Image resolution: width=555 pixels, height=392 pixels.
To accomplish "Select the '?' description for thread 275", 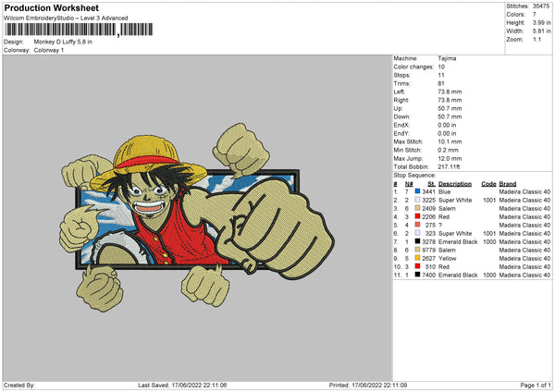I will coord(440,225).
